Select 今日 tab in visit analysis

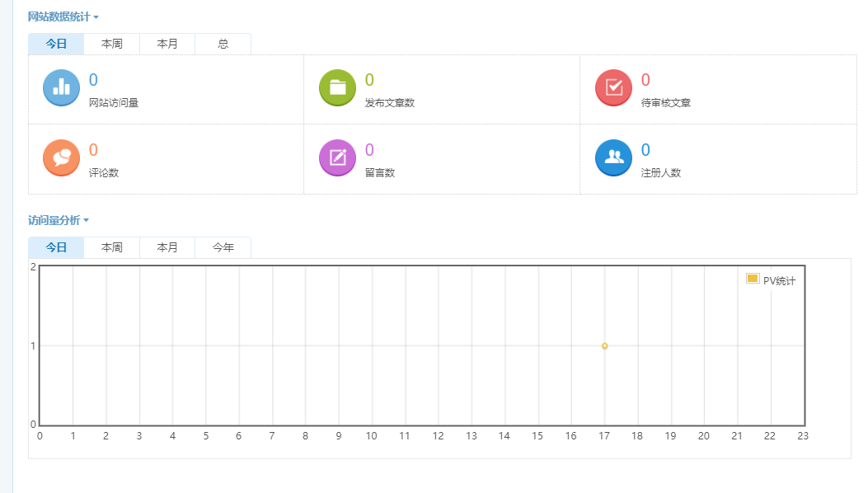click(56, 247)
